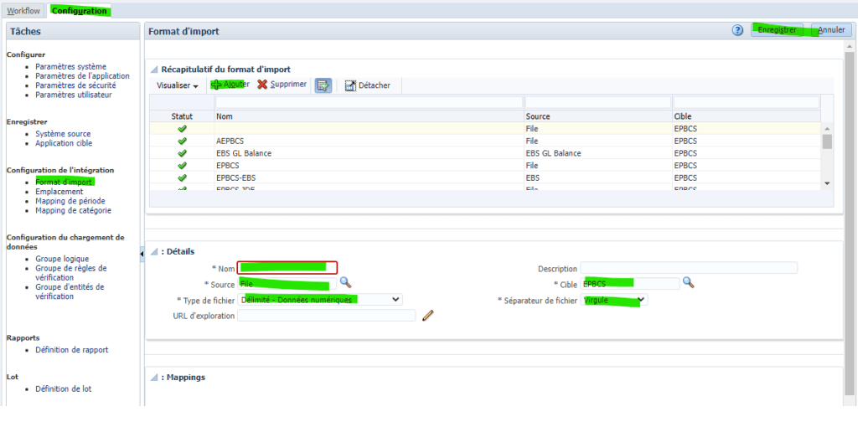Select the EPBCS-EBS row name
This screenshot has height=422, width=868.
click(x=235, y=178)
